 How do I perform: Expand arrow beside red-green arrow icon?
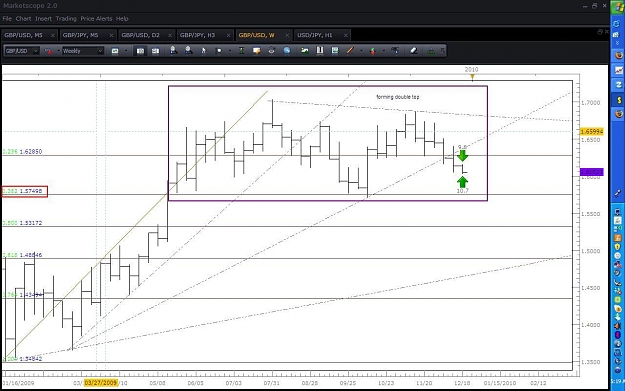pyautogui.click(x=384, y=51)
